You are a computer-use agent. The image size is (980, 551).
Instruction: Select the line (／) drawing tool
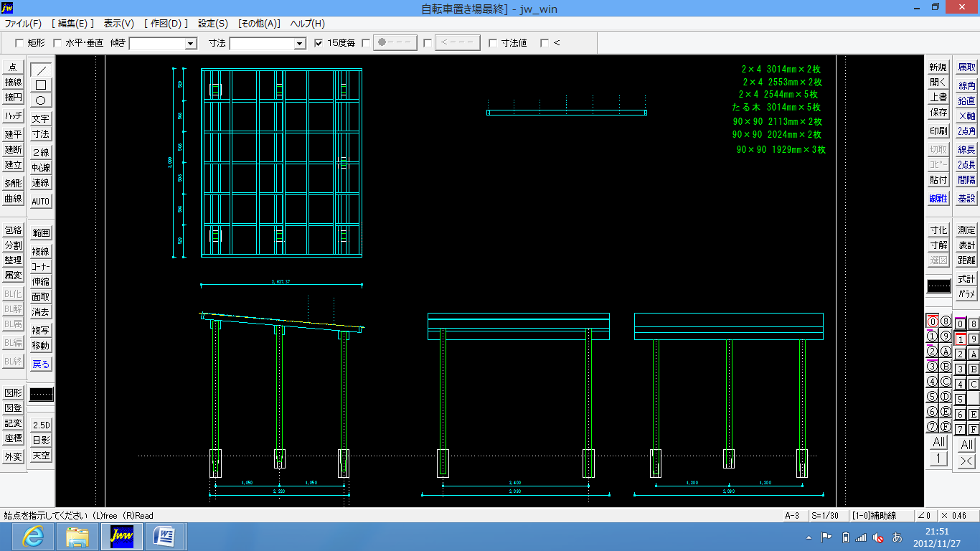pyautogui.click(x=41, y=70)
